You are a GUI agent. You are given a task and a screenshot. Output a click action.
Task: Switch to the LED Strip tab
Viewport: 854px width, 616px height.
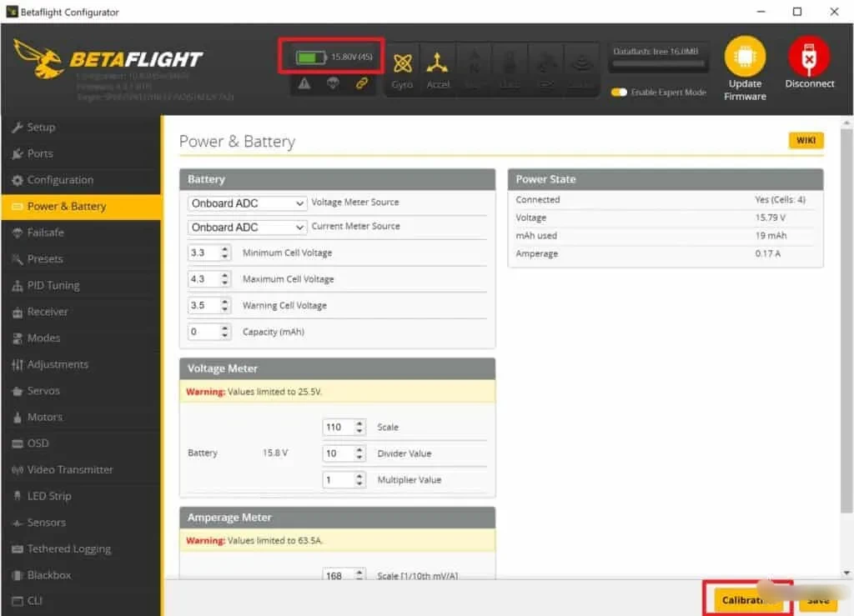tap(82, 496)
